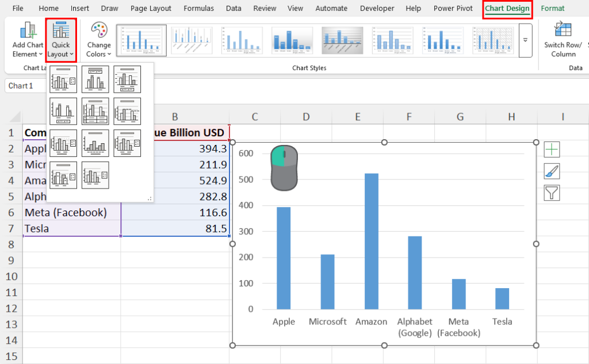Switch to the Draw tab
Screen dimensions: 589x364
(x=109, y=8)
